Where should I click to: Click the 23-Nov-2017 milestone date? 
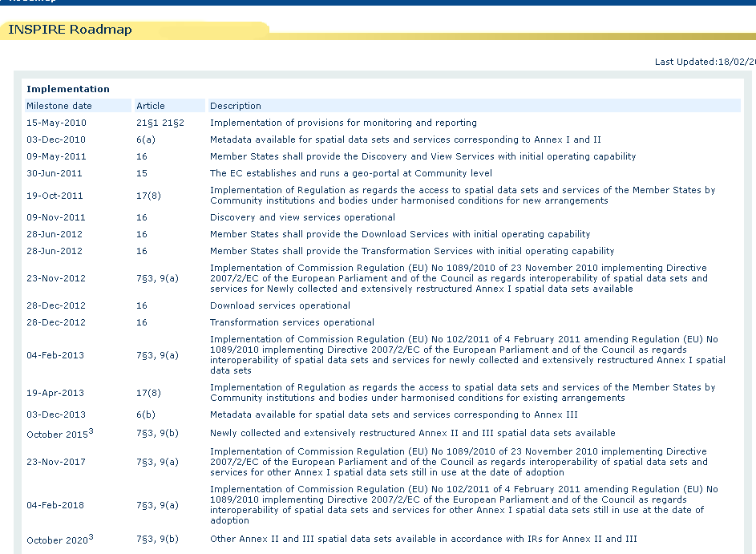56,462
